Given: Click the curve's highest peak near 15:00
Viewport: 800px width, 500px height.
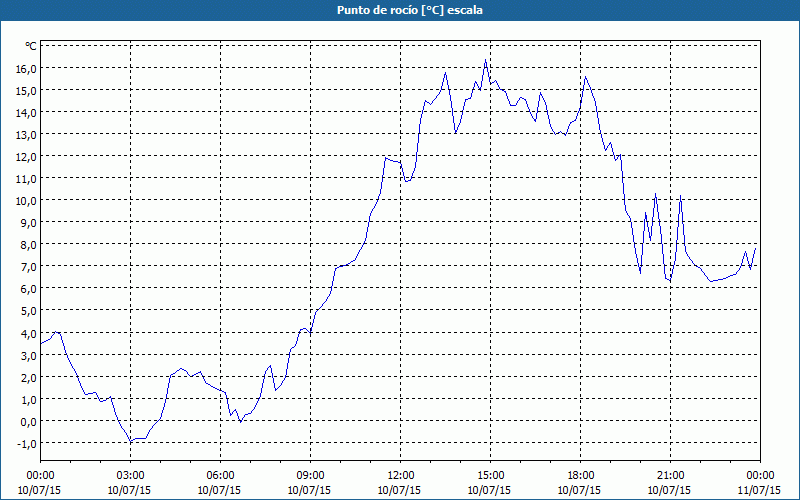Looking at the screenshot, I should tap(485, 60).
